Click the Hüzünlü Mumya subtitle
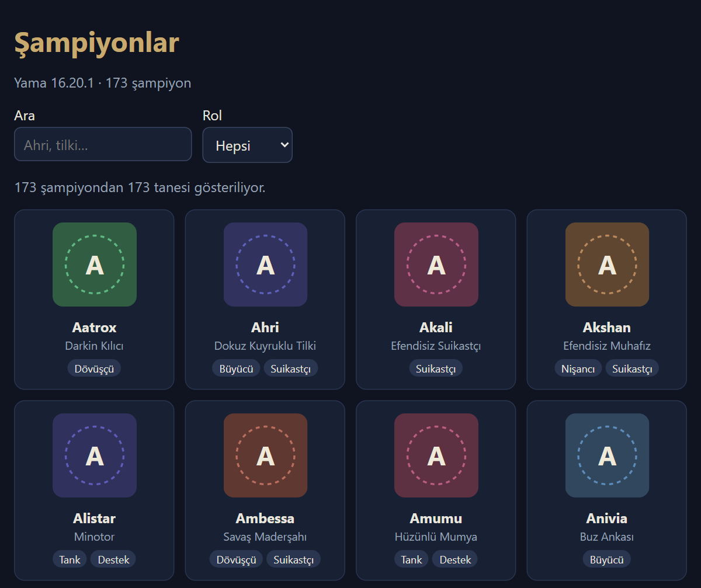 pos(436,537)
